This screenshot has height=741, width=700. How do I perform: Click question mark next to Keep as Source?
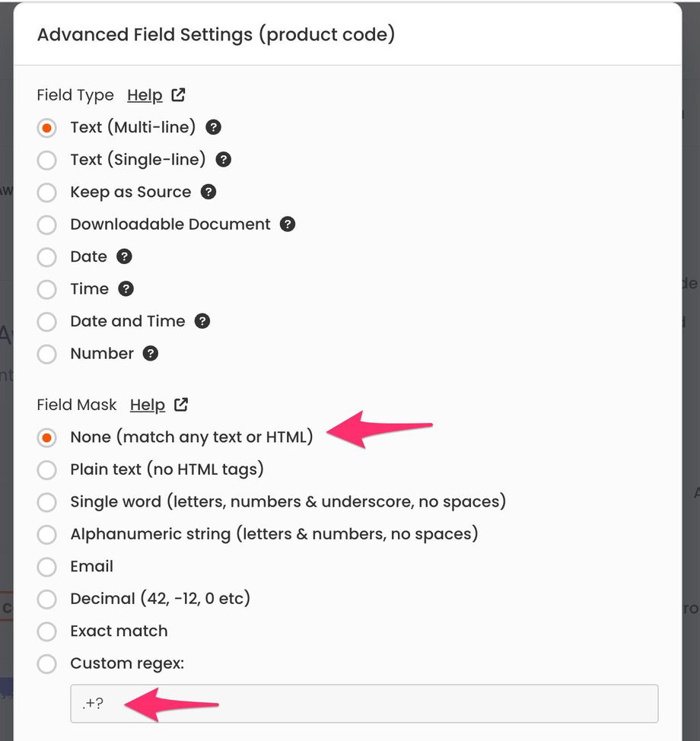pyautogui.click(x=208, y=192)
